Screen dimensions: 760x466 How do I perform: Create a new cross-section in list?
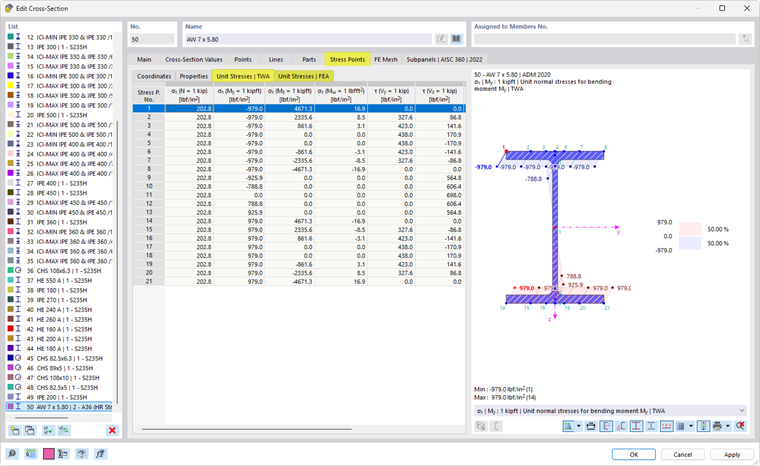click(15, 430)
